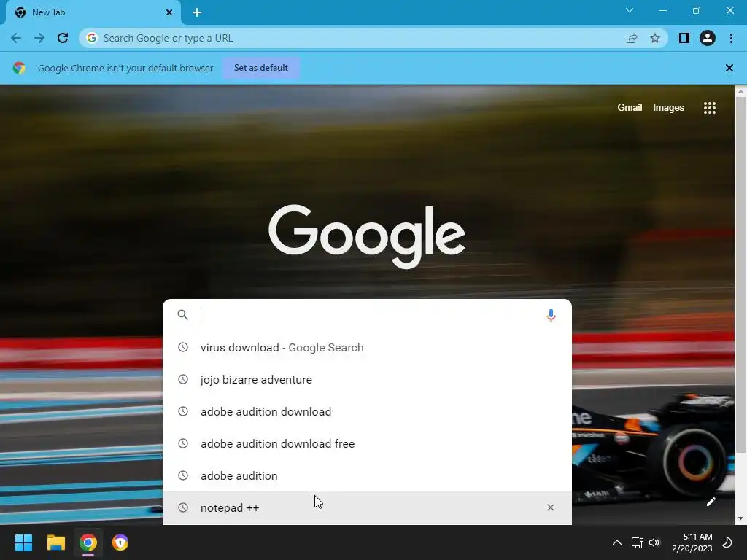Screen dimensions: 747x560
Task: Bookmark this tab with the star icon
Action: [x=655, y=38]
